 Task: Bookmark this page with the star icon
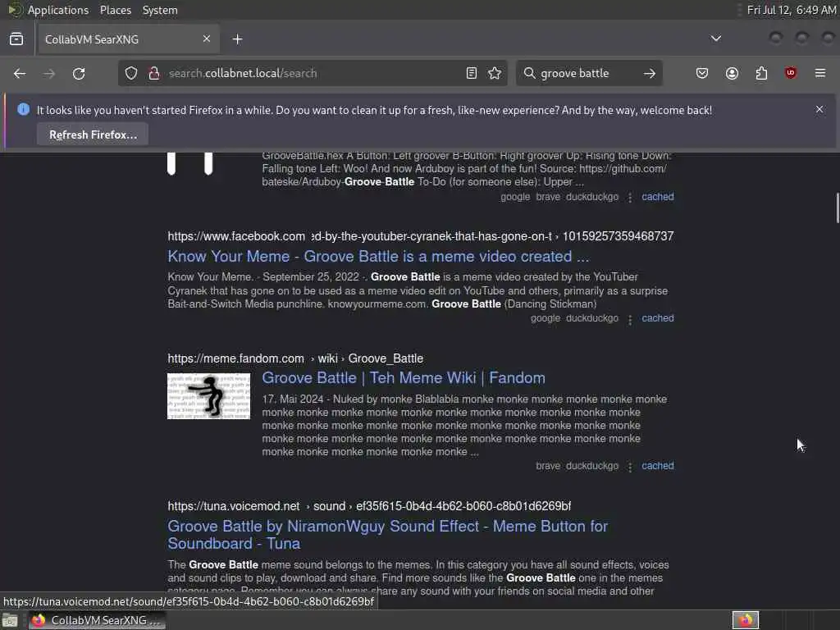(x=495, y=73)
